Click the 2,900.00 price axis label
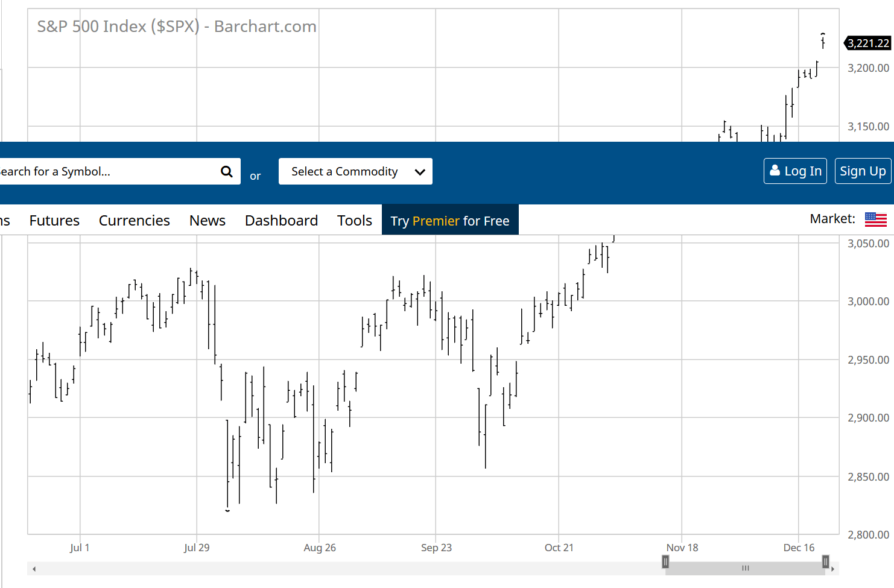Image resolution: width=894 pixels, height=588 pixels. coord(869,418)
